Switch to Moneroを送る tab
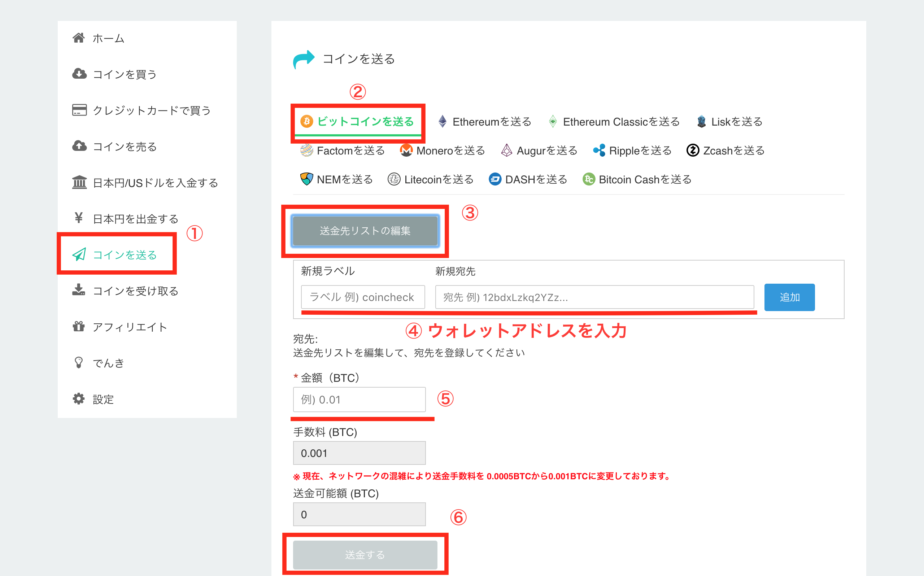This screenshot has height=576, width=924. coord(442,150)
